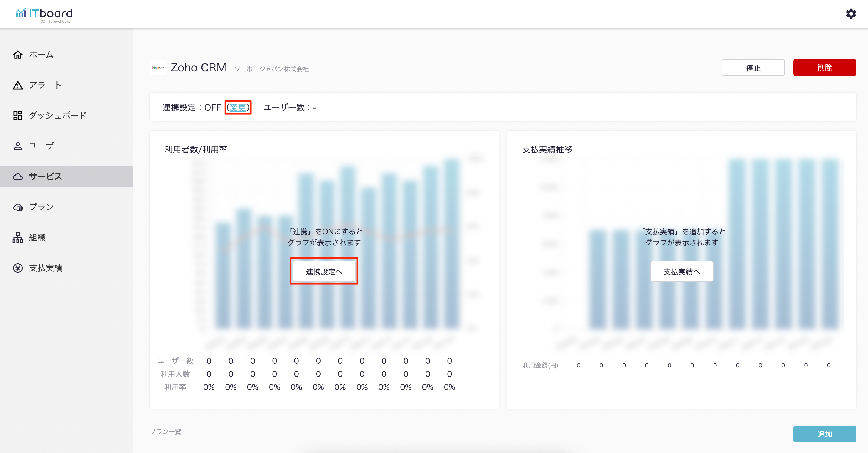Image resolution: width=868 pixels, height=453 pixels.
Task: Click the user person icon
Action: (x=18, y=146)
